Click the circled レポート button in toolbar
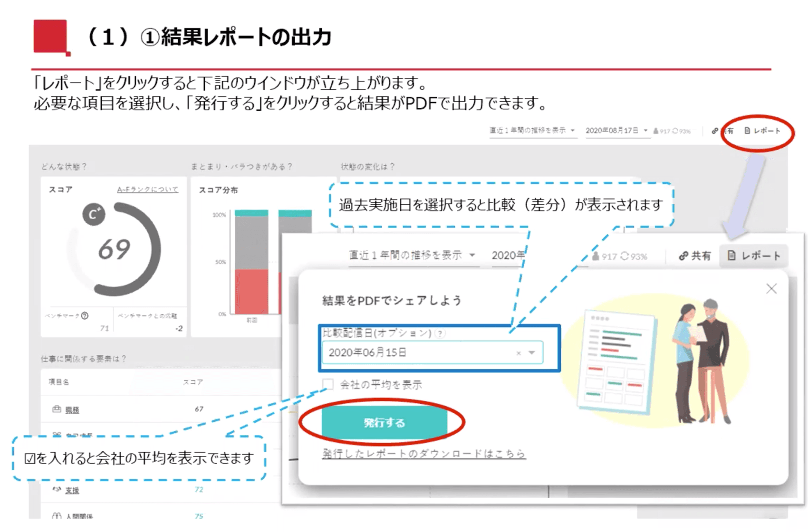This screenshot has height=532, width=808. pyautogui.click(x=762, y=131)
